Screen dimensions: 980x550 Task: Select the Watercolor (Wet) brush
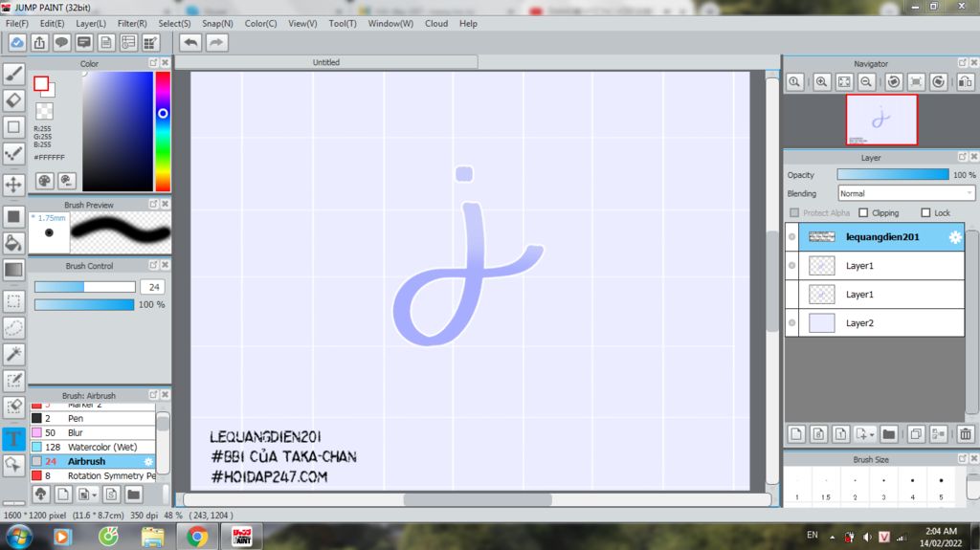[93, 447]
